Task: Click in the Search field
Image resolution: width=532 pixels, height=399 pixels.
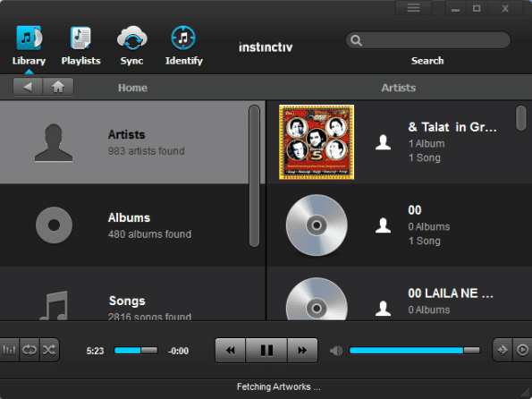Action: (428, 40)
